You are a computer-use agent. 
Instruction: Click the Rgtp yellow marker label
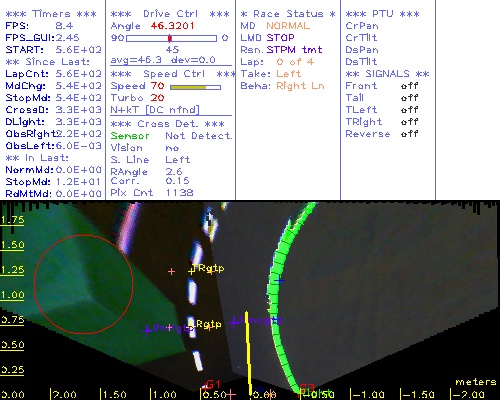[x=209, y=324]
